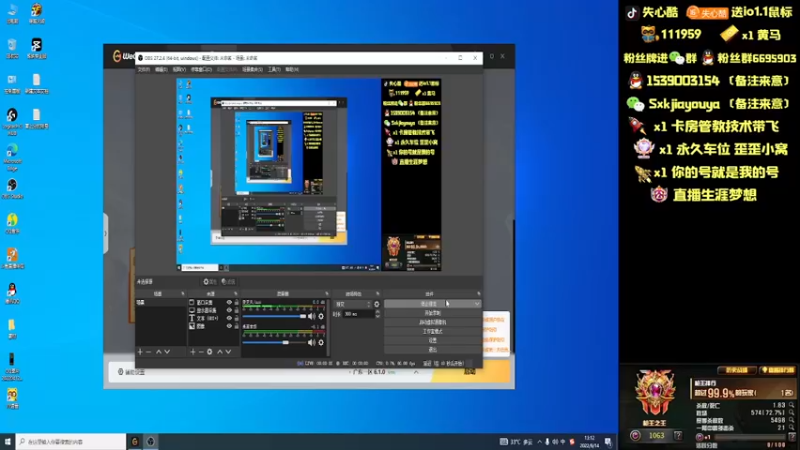The image size is (800, 450).
Task: Move scene up in scenes list
Action: point(159,352)
